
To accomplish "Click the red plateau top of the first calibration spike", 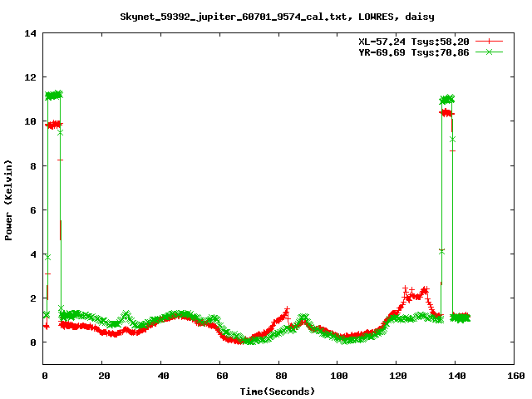I will point(54,125).
